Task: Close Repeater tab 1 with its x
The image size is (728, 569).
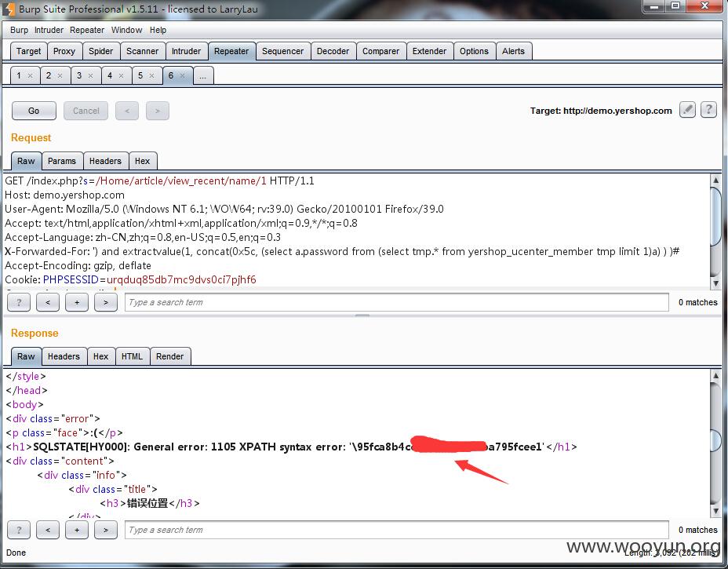Action: click(x=30, y=75)
